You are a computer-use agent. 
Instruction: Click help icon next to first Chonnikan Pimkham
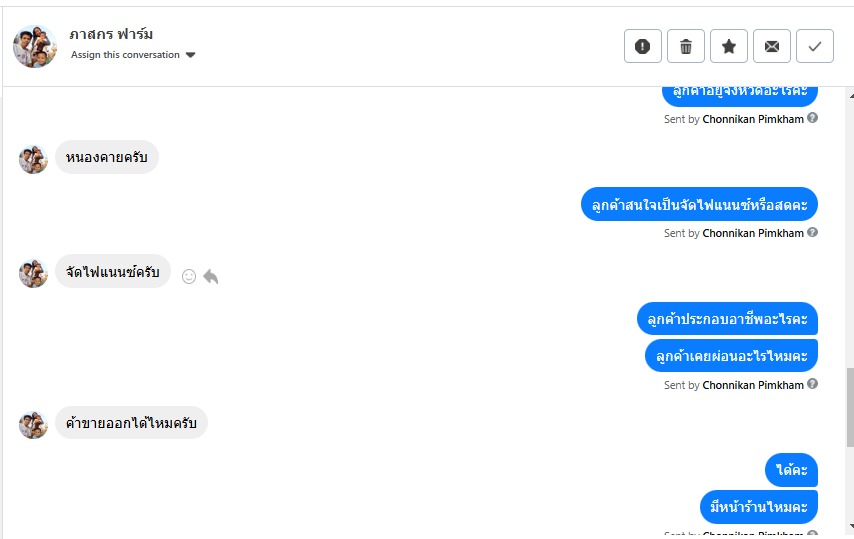812,118
